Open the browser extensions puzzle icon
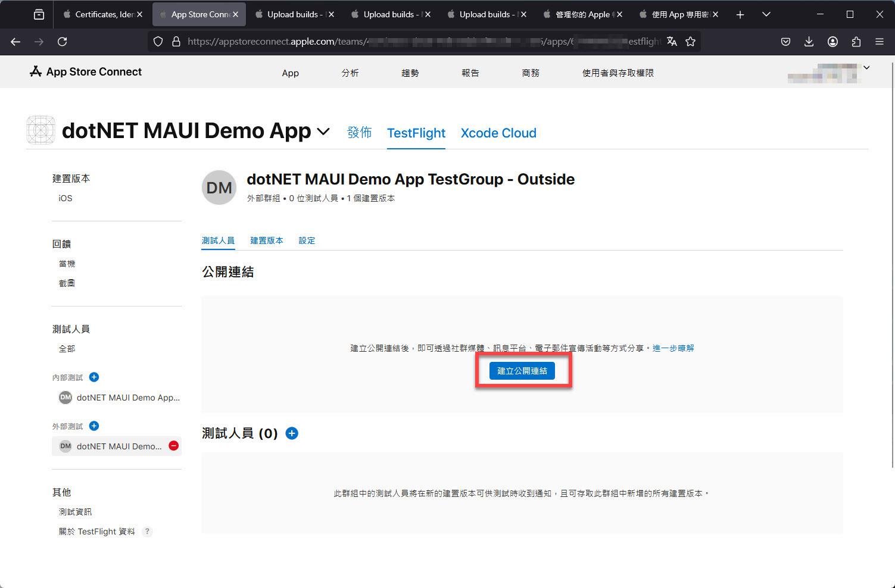Image resolution: width=895 pixels, height=588 pixels. click(856, 41)
